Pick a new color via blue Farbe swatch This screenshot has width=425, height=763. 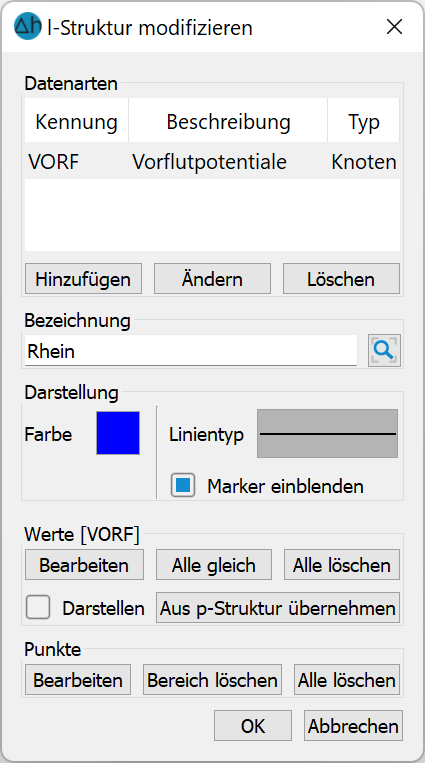(118, 433)
